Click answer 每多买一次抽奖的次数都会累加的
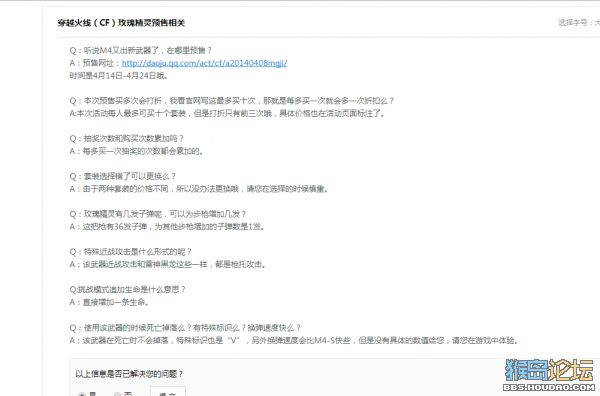 tap(136, 152)
